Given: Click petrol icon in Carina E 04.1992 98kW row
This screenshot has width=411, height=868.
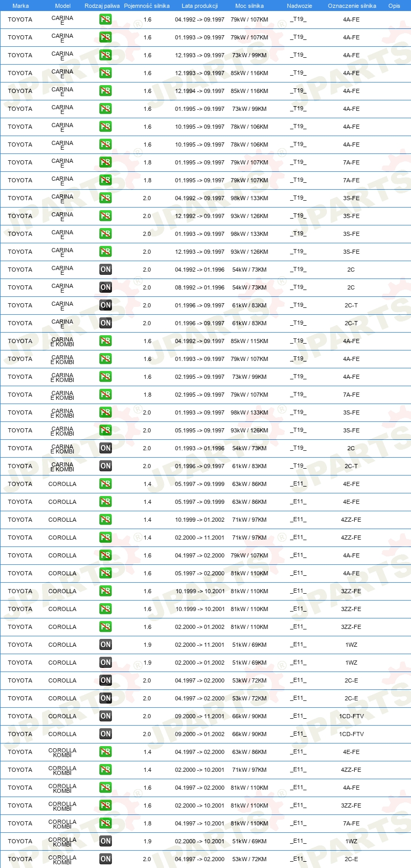Looking at the screenshot, I should coord(106,198).
